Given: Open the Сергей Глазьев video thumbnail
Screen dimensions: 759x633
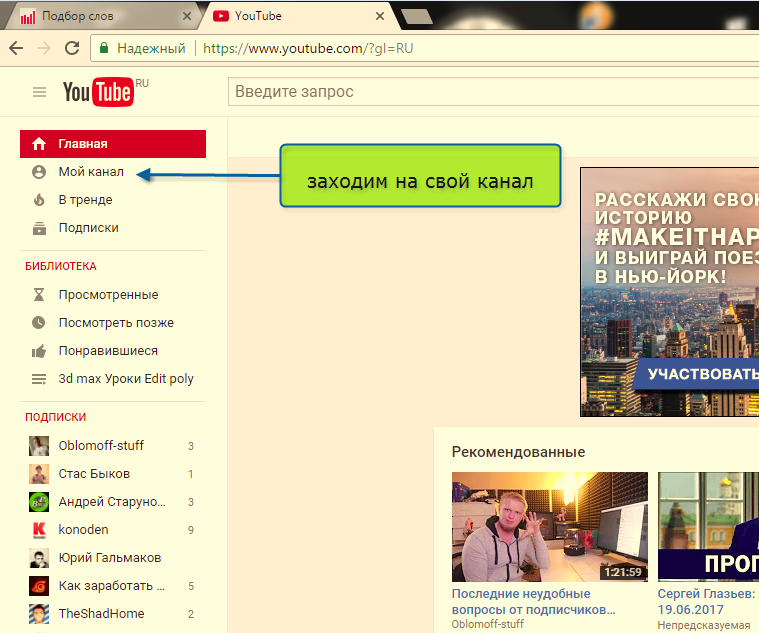Looking at the screenshot, I should point(708,527).
